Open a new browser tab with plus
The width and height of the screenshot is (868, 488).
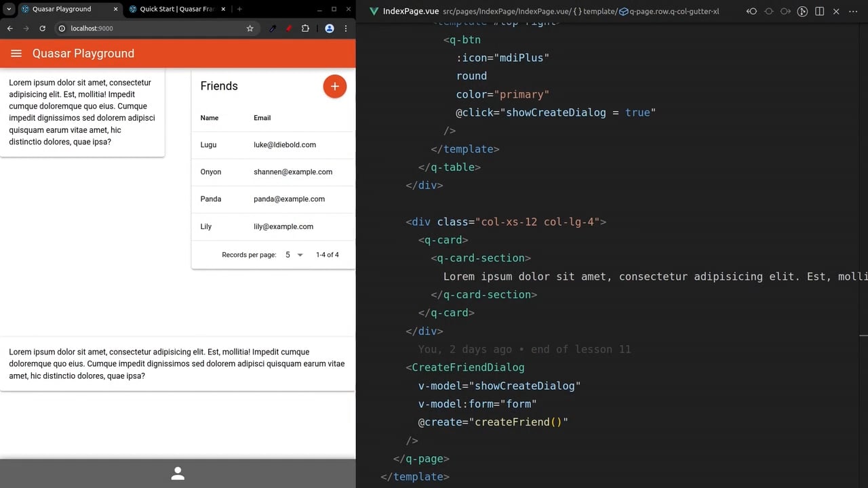click(239, 9)
